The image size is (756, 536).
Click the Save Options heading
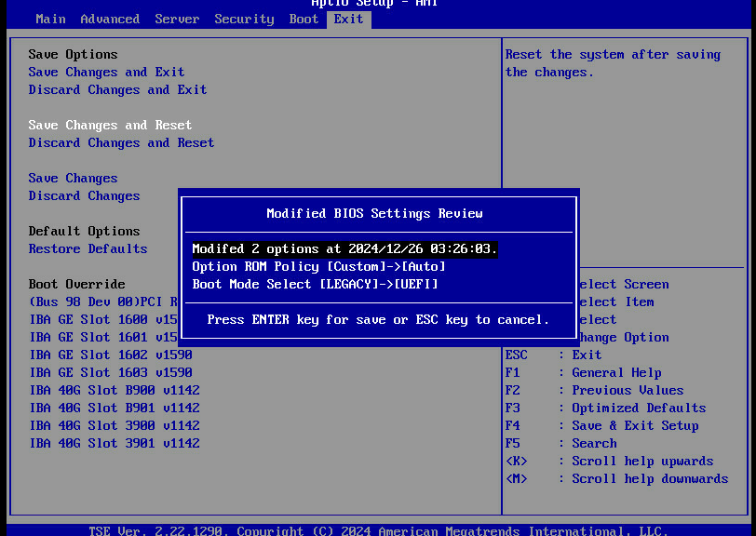pos(73,55)
